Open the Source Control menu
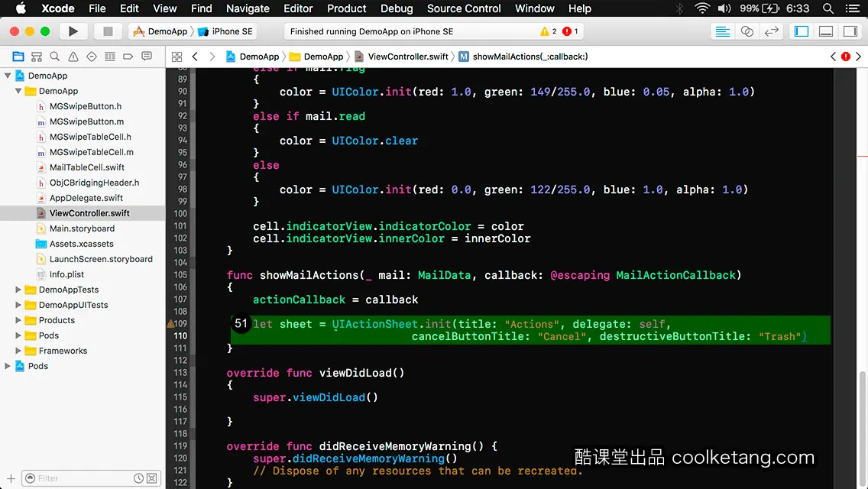This screenshot has height=489, width=868. click(x=464, y=8)
